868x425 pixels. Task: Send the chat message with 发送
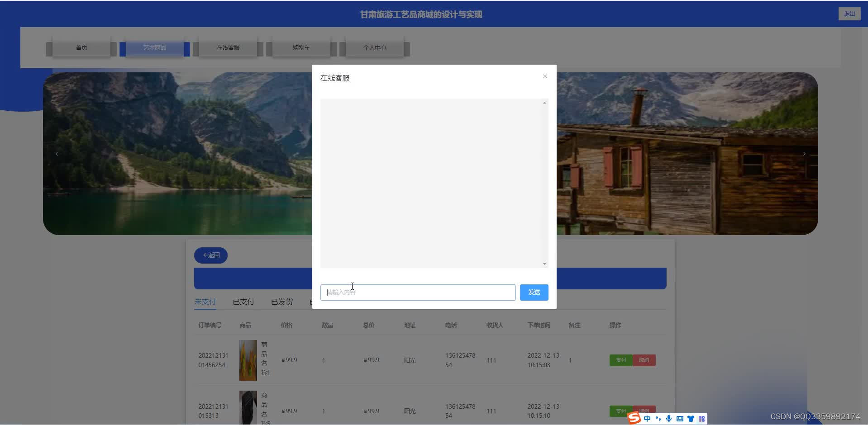534,293
